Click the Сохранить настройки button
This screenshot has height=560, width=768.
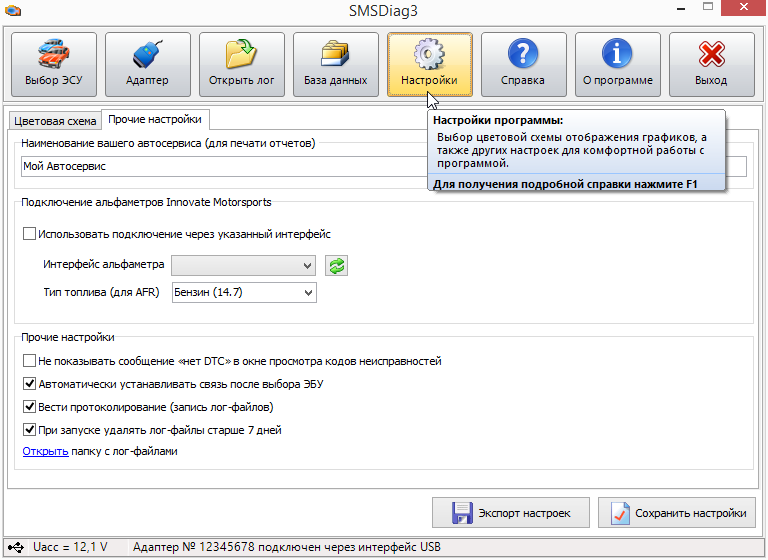[x=678, y=513]
